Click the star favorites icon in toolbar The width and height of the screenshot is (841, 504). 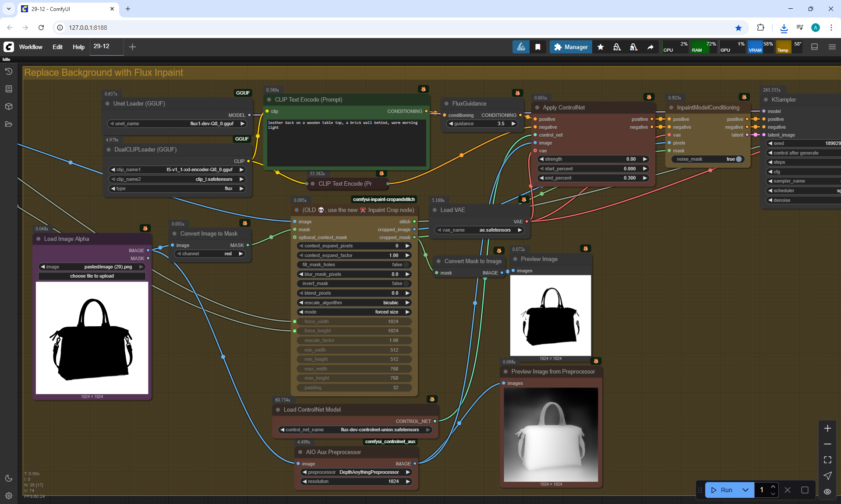(x=601, y=47)
